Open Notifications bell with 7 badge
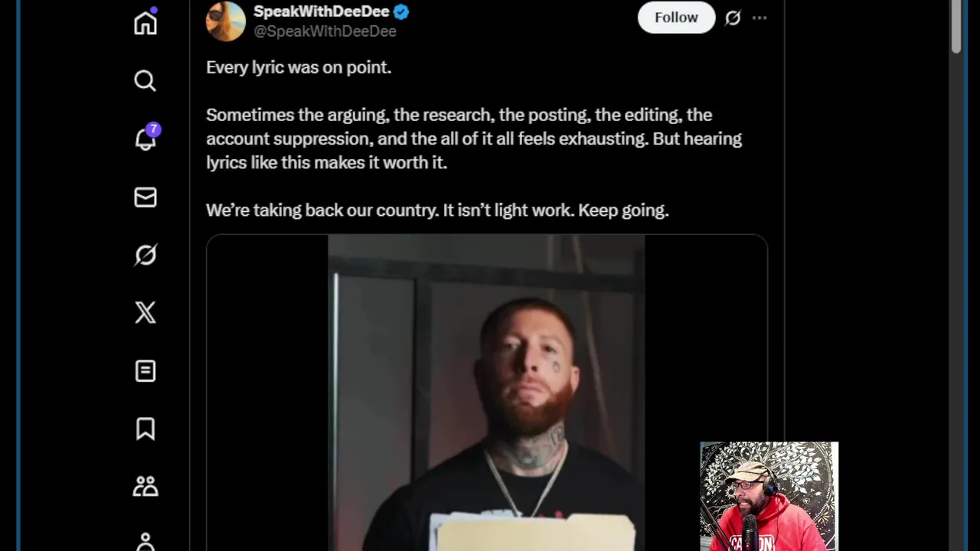980x551 pixels. tap(145, 139)
